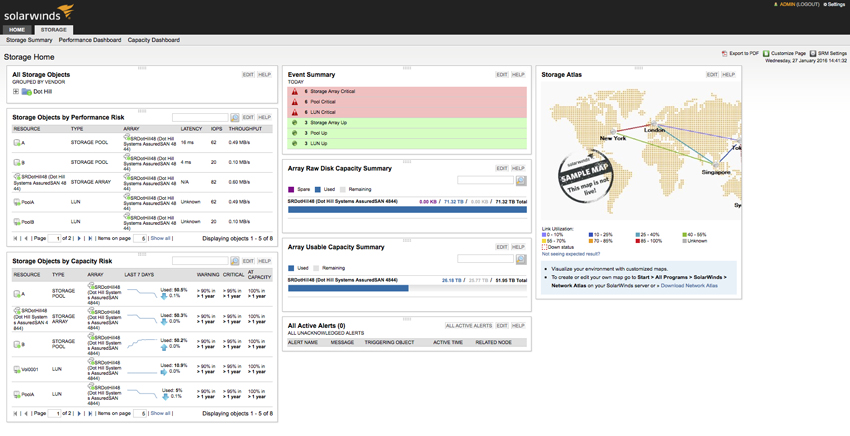Click Storage Array Up status icon
Image resolution: width=850 pixels, height=436 pixels.
[295, 123]
